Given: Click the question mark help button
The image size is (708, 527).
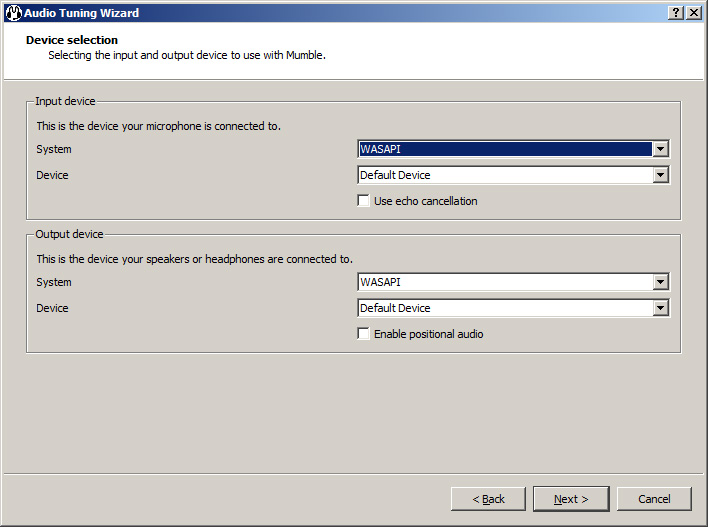Looking at the screenshot, I should pos(677,13).
